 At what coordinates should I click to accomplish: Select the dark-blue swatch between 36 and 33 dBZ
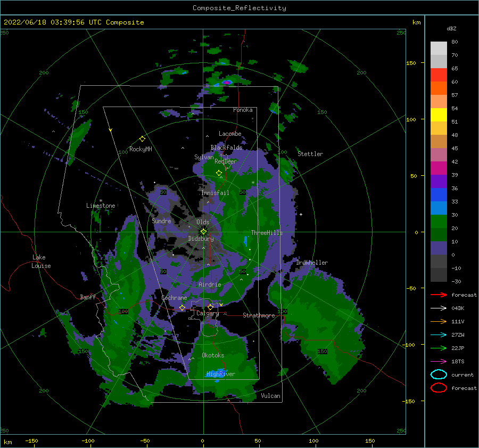click(439, 195)
